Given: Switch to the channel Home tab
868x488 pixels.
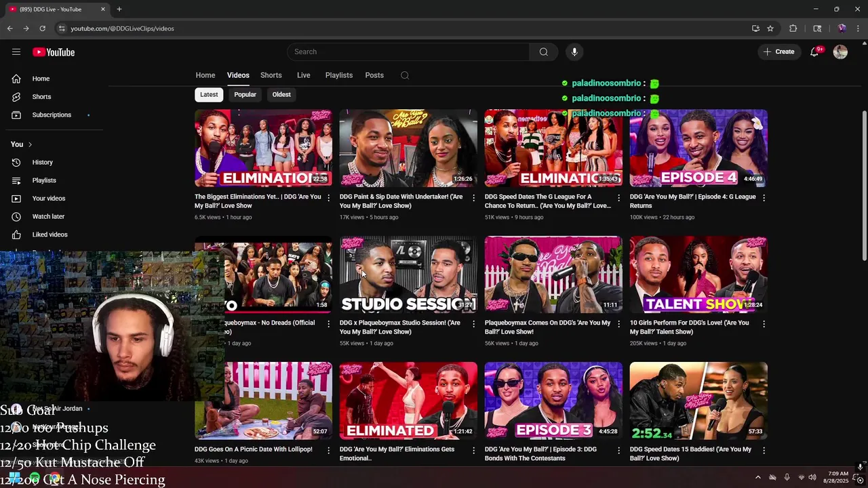Looking at the screenshot, I should click(205, 75).
